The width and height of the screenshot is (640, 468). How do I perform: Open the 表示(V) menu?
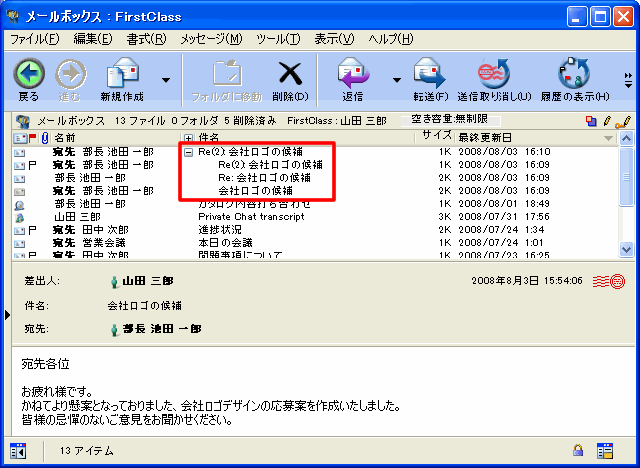334,39
